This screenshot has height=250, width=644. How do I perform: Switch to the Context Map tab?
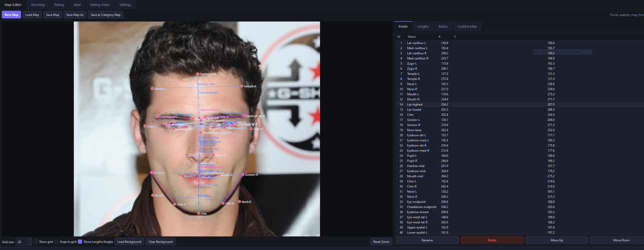click(467, 26)
